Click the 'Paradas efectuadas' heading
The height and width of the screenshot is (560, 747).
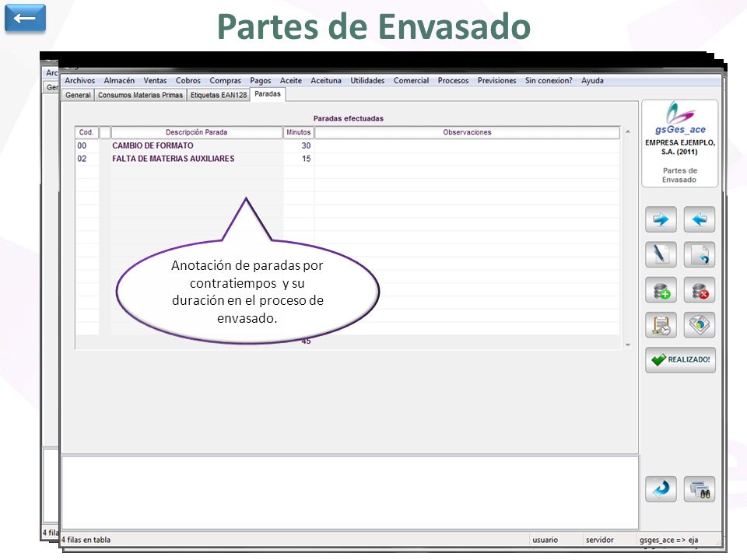(349, 118)
